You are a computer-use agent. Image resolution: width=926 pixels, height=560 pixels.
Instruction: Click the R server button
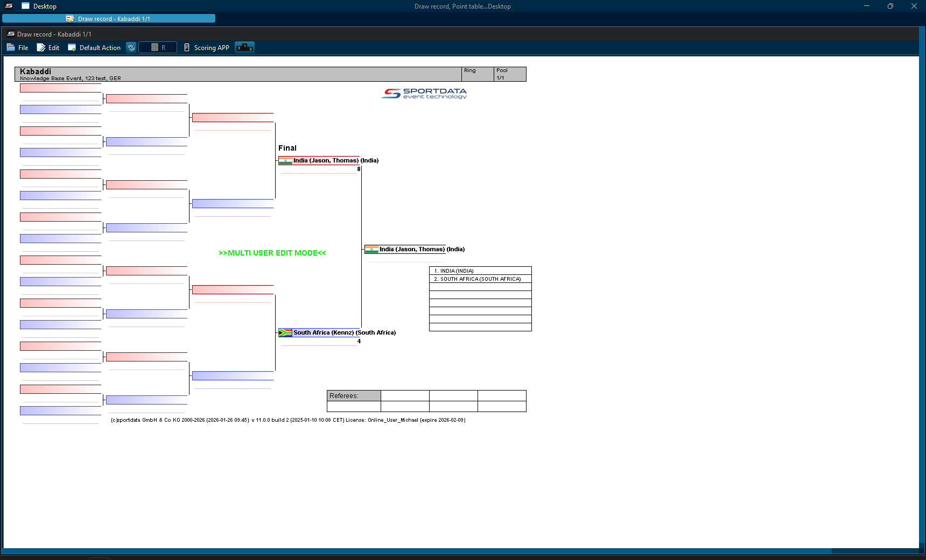point(158,48)
